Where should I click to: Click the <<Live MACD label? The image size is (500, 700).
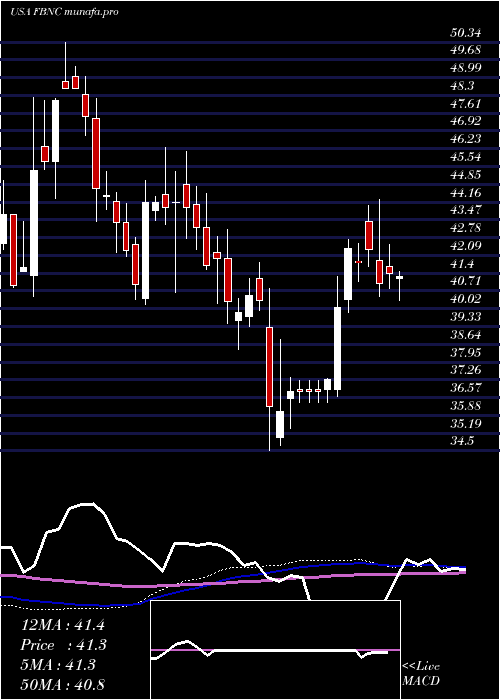421,674
